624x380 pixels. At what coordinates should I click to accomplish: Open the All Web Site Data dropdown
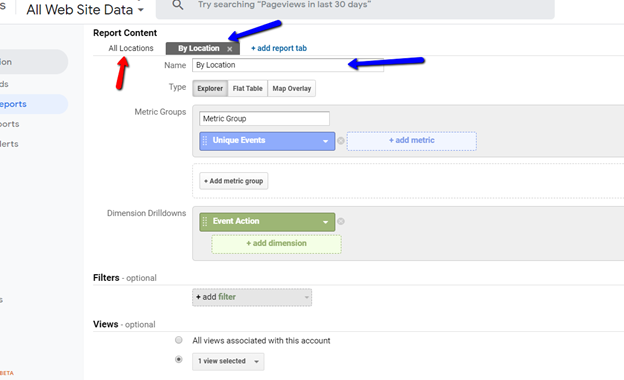85,10
